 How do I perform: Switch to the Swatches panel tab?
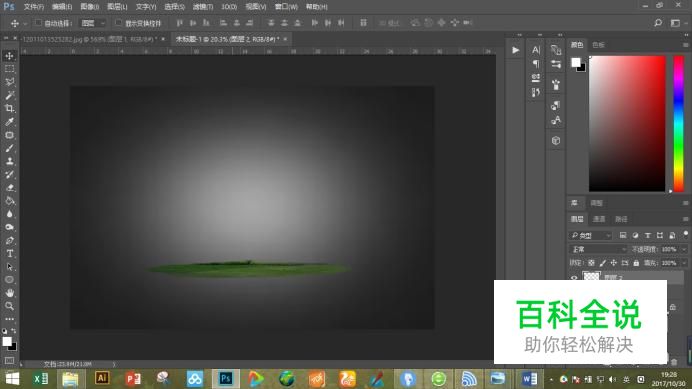(x=598, y=45)
